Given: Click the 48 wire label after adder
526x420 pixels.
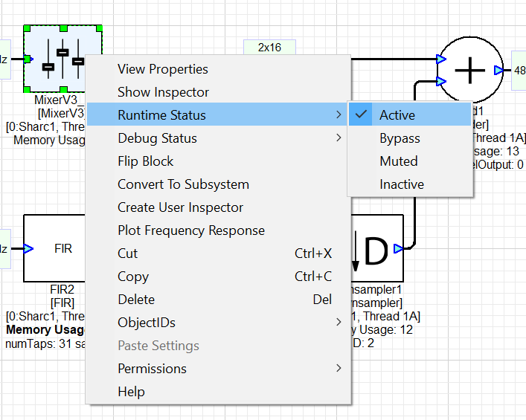Looking at the screenshot, I should point(519,71).
